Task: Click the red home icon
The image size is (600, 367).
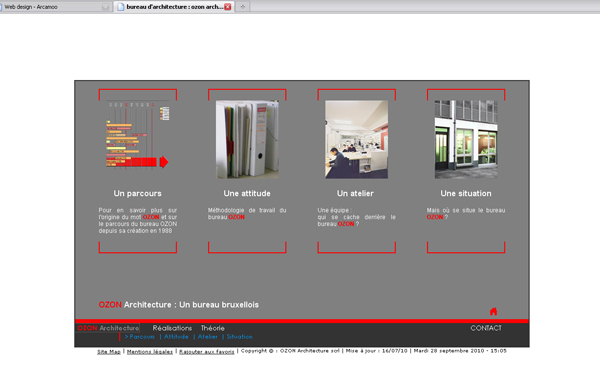Action: click(x=493, y=312)
